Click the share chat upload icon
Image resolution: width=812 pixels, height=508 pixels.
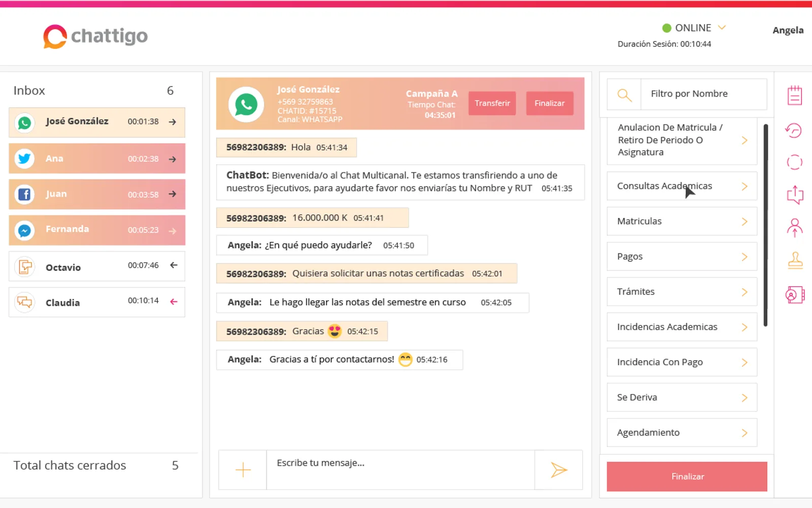click(x=795, y=195)
